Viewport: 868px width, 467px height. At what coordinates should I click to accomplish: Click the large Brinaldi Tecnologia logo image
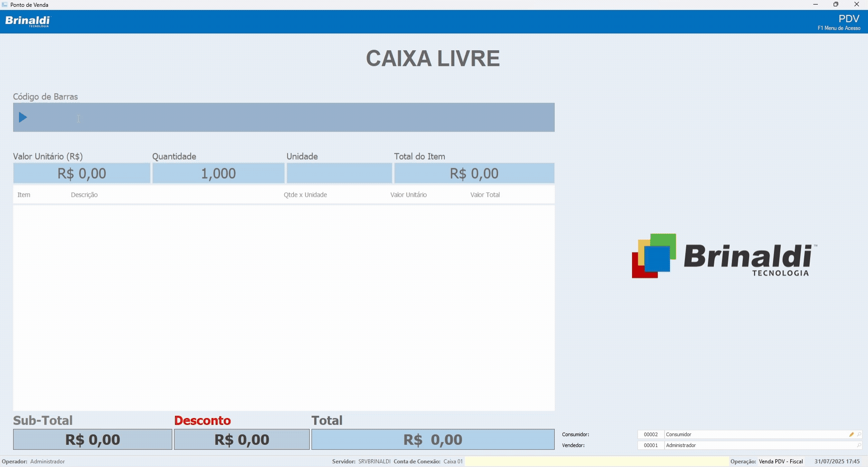(725, 256)
